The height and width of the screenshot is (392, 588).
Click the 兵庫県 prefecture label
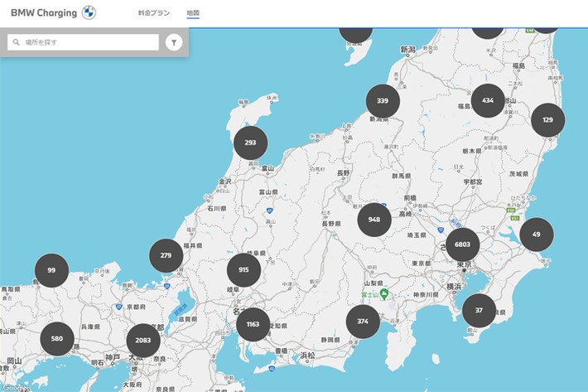pyautogui.click(x=90, y=327)
